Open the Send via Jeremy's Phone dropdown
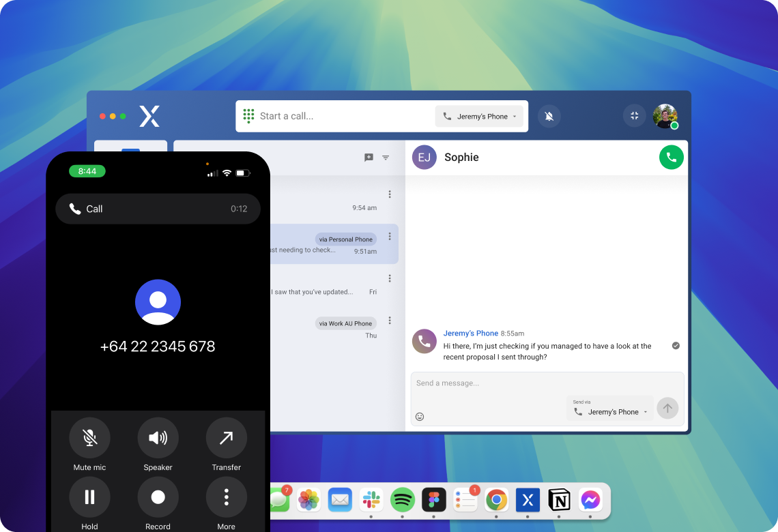Image resolution: width=778 pixels, height=532 pixels. tap(610, 408)
